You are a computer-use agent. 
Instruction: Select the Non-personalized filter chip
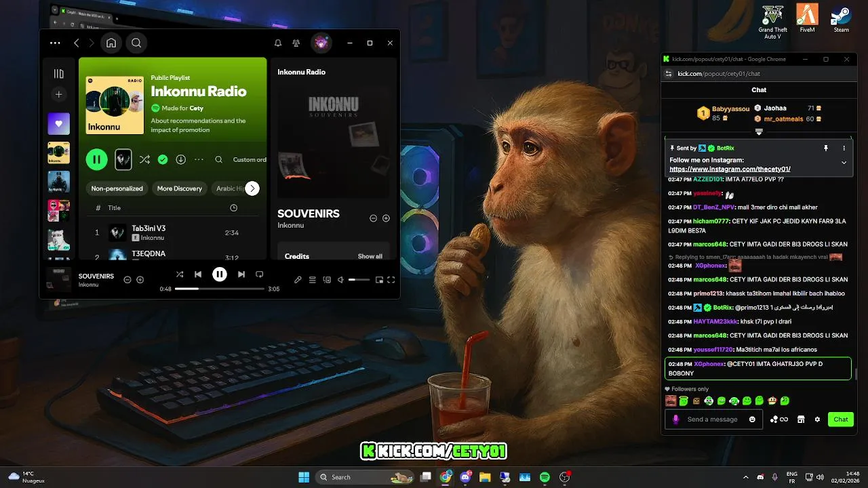(x=117, y=188)
